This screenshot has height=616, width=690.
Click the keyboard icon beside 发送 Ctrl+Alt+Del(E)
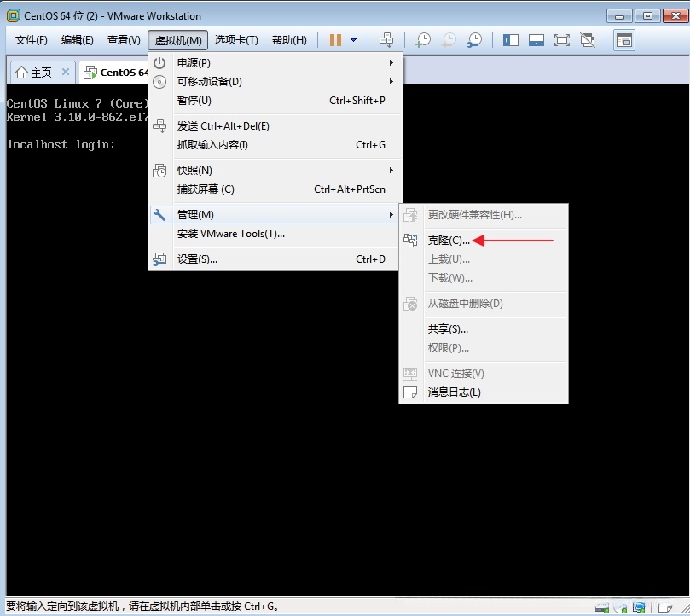[159, 126]
